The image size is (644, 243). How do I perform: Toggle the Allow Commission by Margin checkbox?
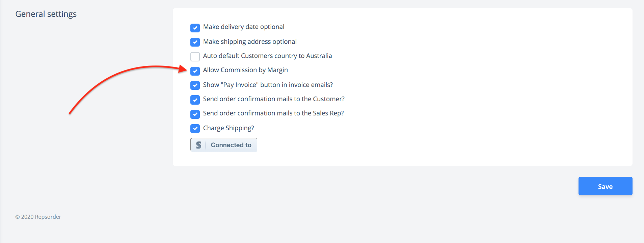tap(195, 71)
